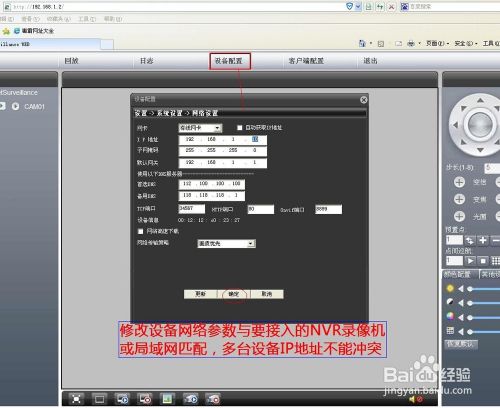The image size is (500, 408).
Task: Click the 取消 cancel button
Action: (267, 294)
